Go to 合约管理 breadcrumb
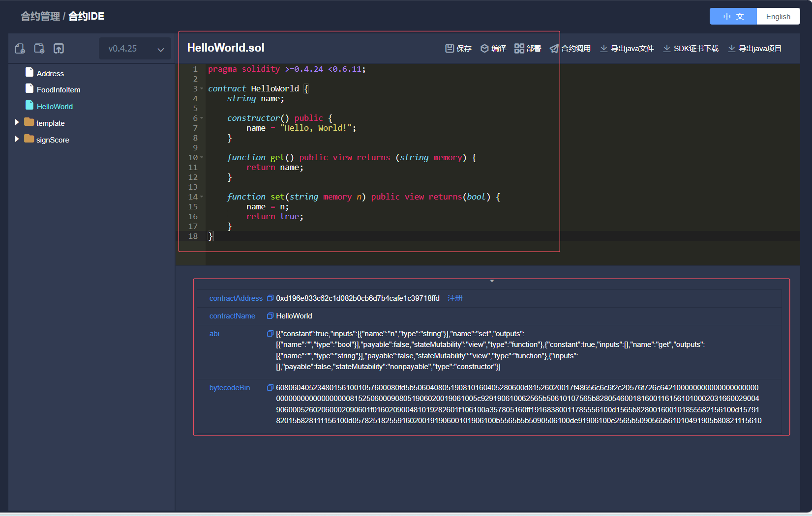 [40, 16]
